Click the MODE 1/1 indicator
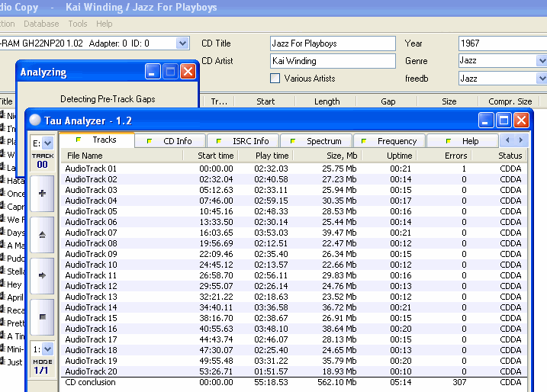Screen dimensions: 547x392 coord(43,367)
